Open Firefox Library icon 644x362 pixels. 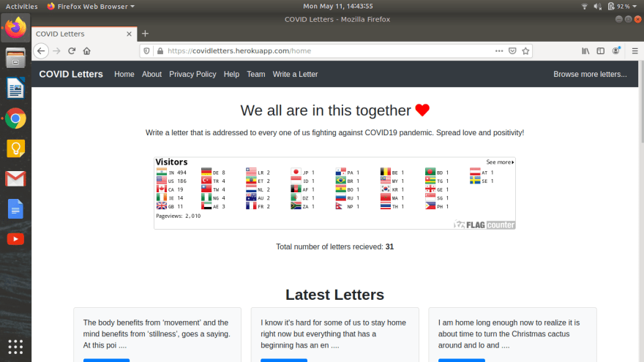(585, 51)
